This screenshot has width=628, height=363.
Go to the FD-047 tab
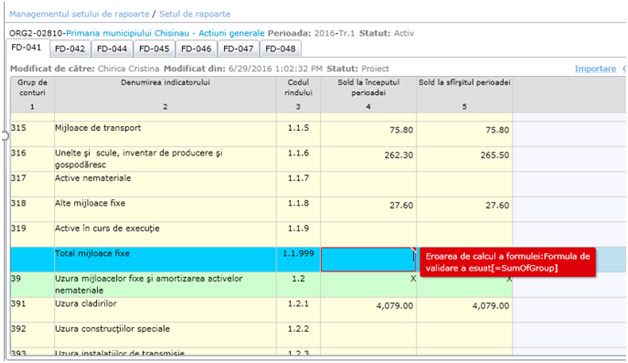[x=238, y=49]
